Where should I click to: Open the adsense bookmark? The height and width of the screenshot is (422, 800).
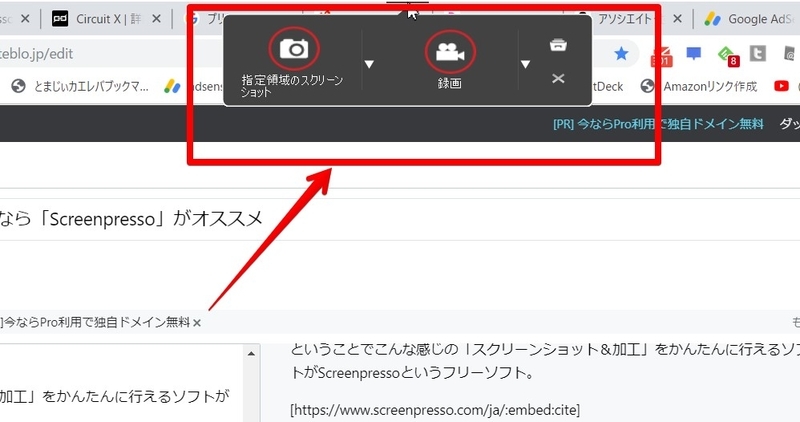(194, 87)
